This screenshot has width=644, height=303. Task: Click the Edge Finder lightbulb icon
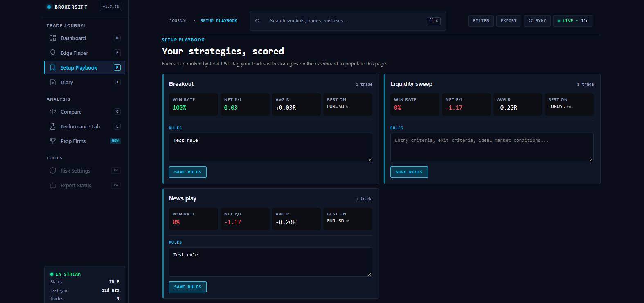[53, 53]
